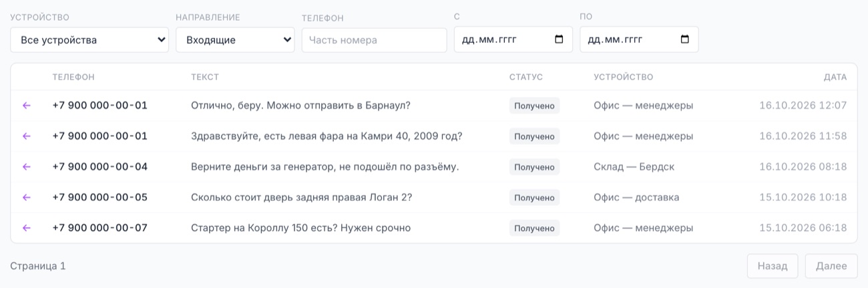Select phone number in 16.10.2026 12:07 row
The height and width of the screenshot is (288, 868).
point(100,106)
